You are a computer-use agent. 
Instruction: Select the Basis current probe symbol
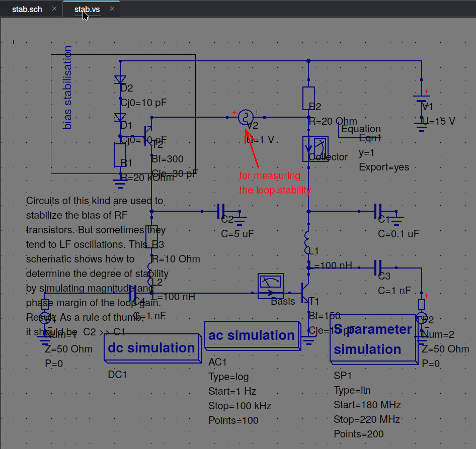pyautogui.click(x=271, y=286)
